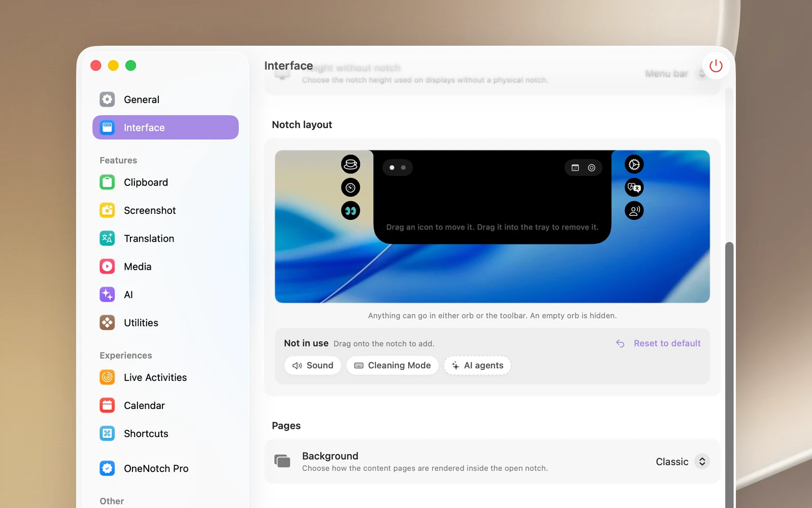Click the calendar icon in the notch toolbar
Viewport: 812px width, 508px height.
(575, 168)
